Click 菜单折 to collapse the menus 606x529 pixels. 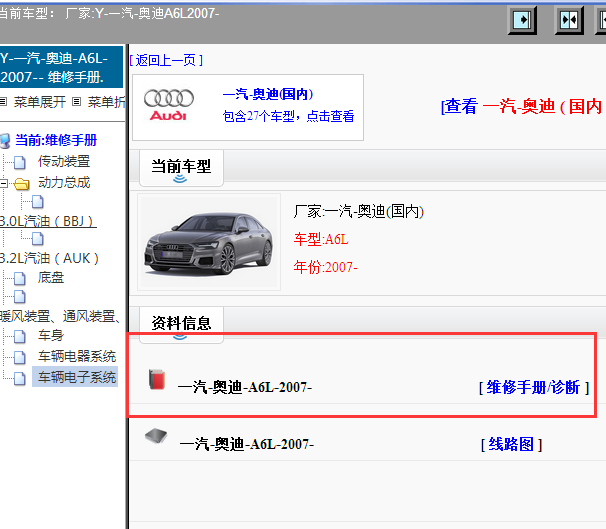coord(107,102)
